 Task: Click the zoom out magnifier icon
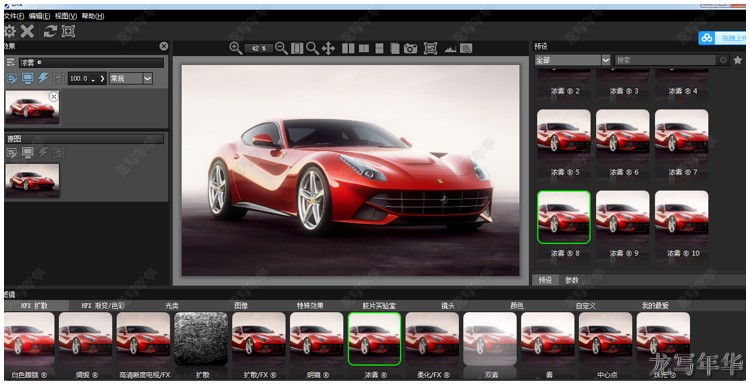(x=281, y=48)
